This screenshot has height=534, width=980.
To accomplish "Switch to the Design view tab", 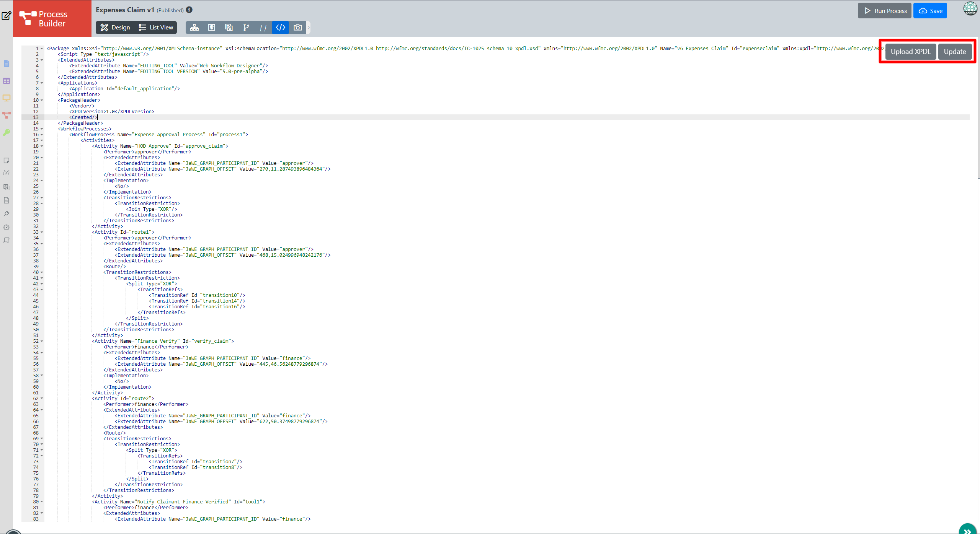I will [x=115, y=28].
